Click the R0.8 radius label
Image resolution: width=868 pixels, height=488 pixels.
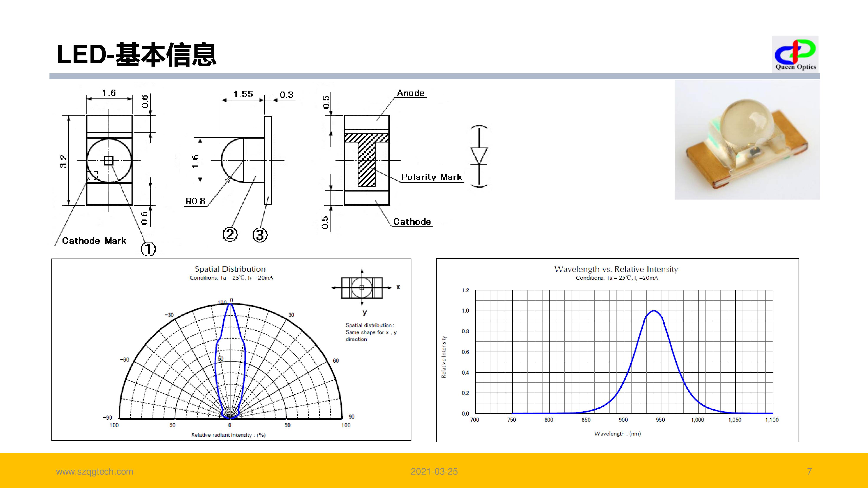click(196, 201)
